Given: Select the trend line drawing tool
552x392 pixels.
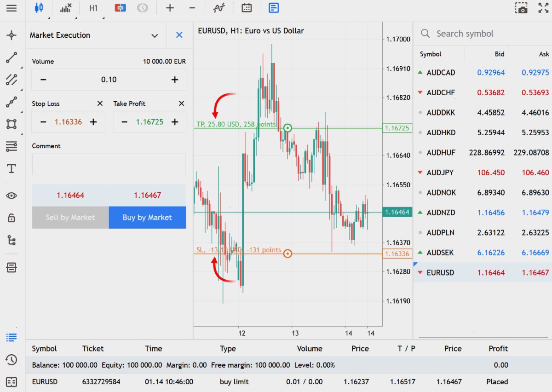Looking at the screenshot, I should click(11, 58).
